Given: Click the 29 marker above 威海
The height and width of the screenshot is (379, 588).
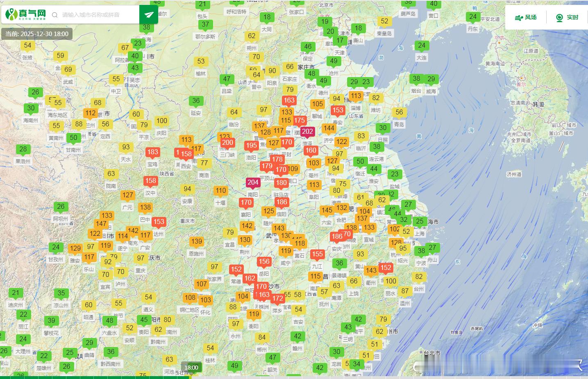Looking at the screenshot, I should pos(431,79).
